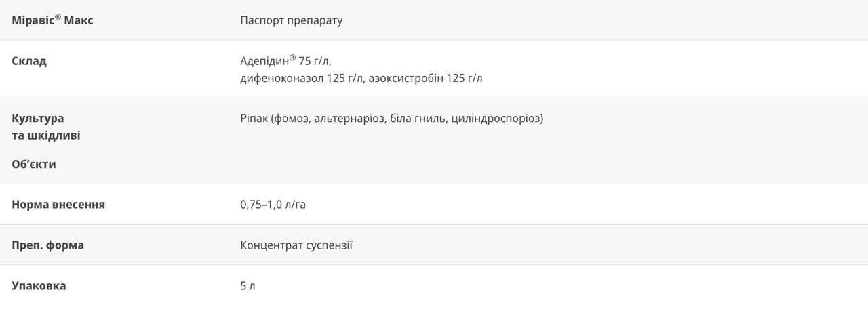
Task: Click the Концентрат суспензії value
Action: [x=296, y=245]
